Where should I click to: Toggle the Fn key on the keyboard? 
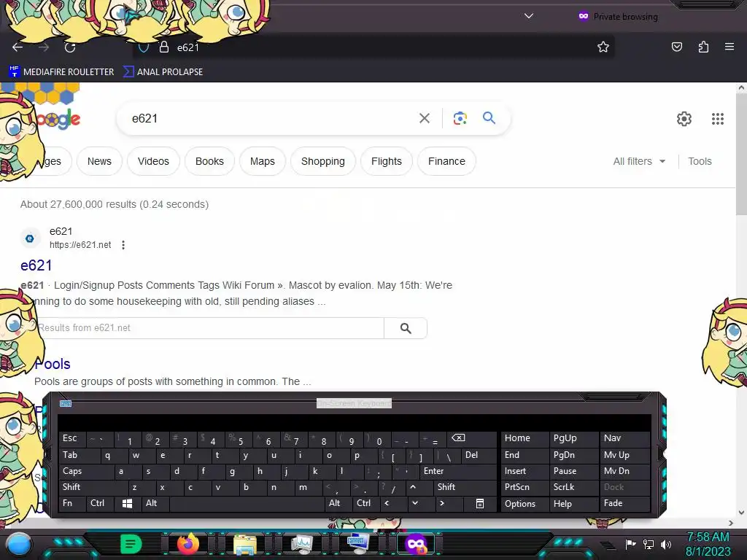pyautogui.click(x=72, y=503)
